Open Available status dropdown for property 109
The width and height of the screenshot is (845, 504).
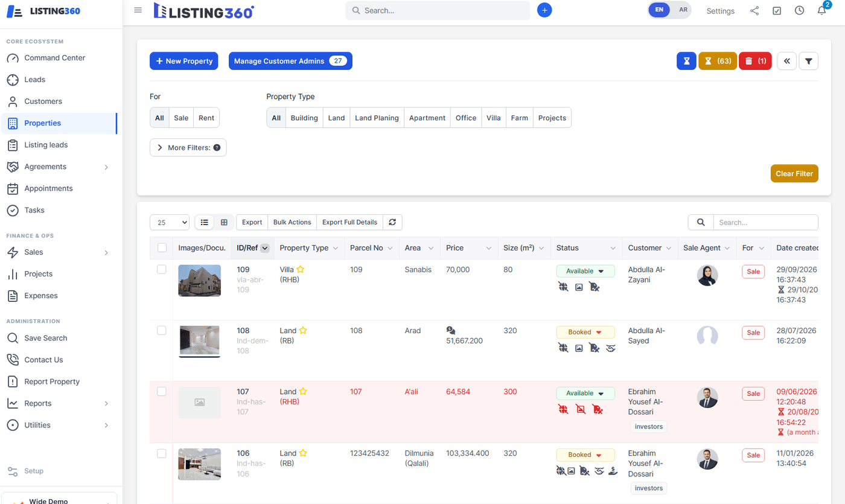point(585,272)
